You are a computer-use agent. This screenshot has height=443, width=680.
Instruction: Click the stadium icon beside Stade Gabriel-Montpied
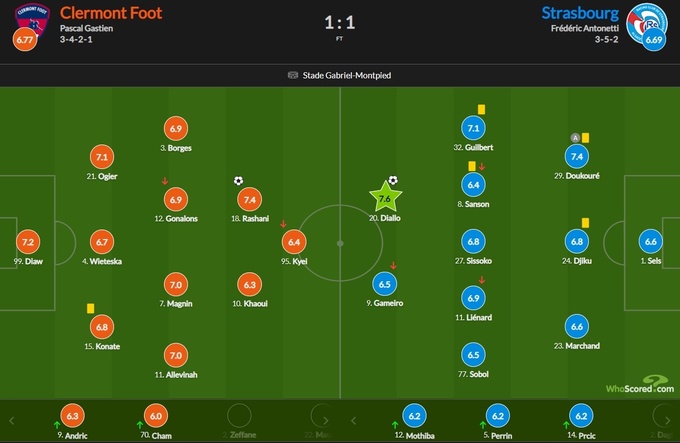(x=292, y=74)
